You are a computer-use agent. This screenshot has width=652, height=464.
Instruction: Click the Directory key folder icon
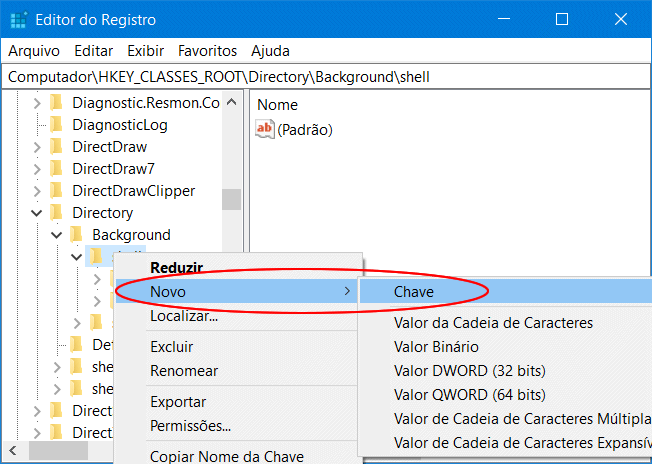[x=56, y=213]
